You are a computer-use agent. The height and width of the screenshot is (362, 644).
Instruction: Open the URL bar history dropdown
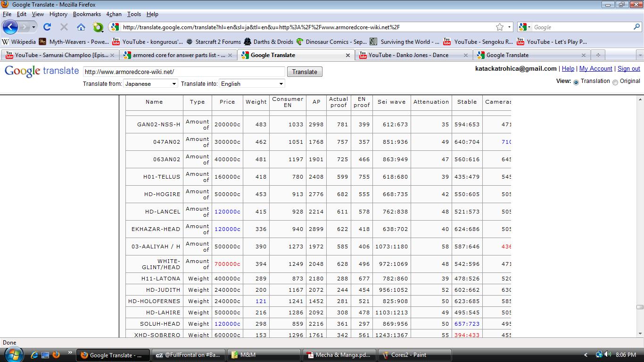pos(510,27)
